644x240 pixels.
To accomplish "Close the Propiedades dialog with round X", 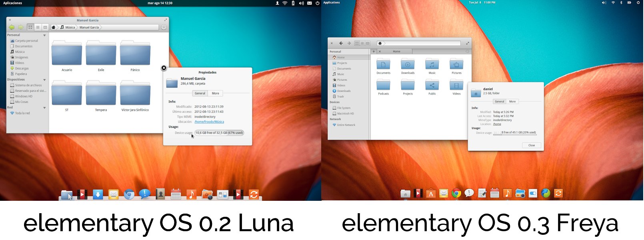I will click(164, 68).
